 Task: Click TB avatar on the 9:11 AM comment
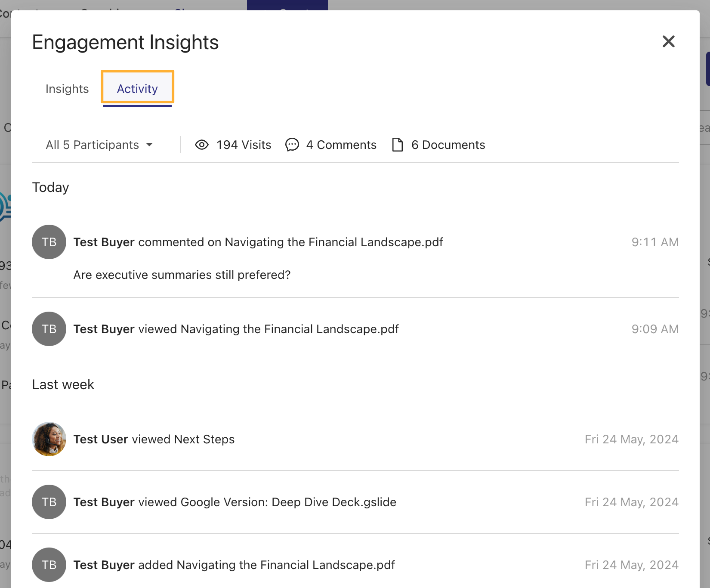point(49,242)
